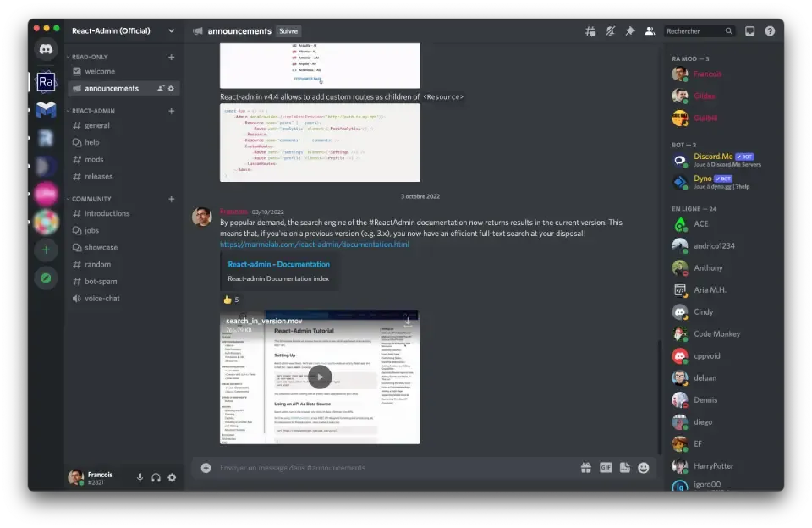Viewport: 812px width, 528px height.
Task: Open the Discord inbox
Action: [x=749, y=30]
